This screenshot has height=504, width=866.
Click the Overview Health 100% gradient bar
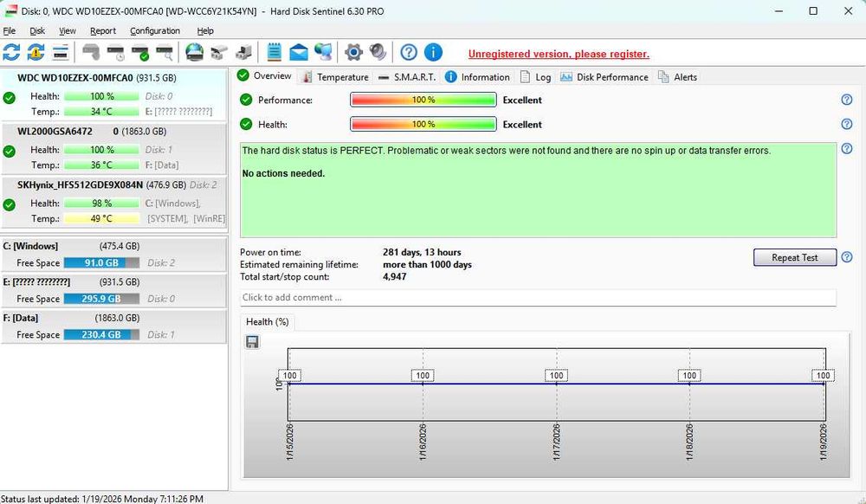[x=423, y=124]
